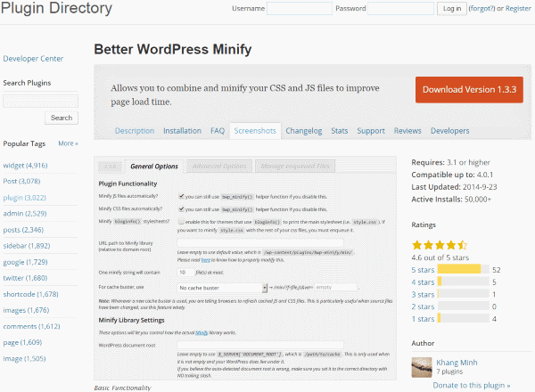Image resolution: width=535 pixels, height=392 pixels.
Task: Click the cache buster version field
Action: (x=335, y=288)
